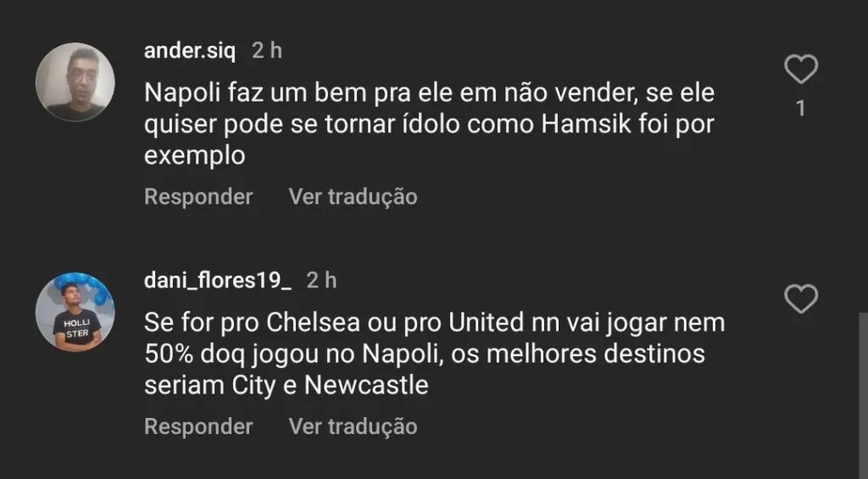Tap the heart on dani_flores19_'s comment
The image size is (868, 479).
(800, 299)
